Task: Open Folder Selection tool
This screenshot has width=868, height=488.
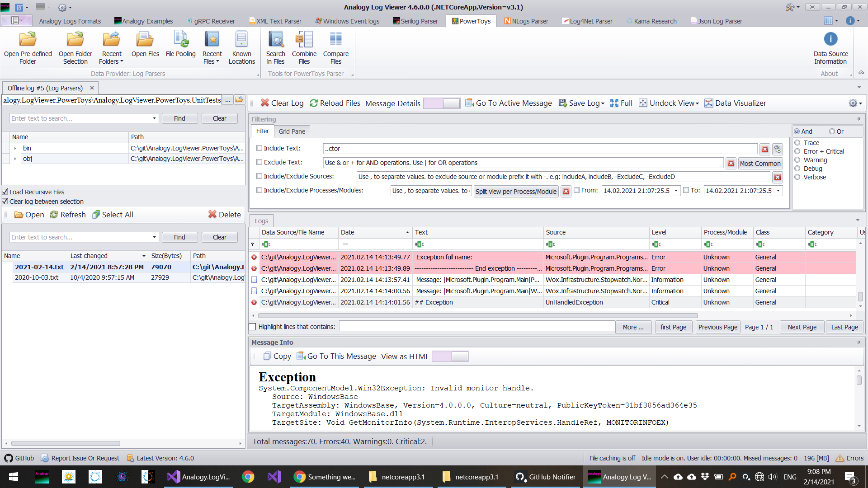Action: click(x=75, y=48)
